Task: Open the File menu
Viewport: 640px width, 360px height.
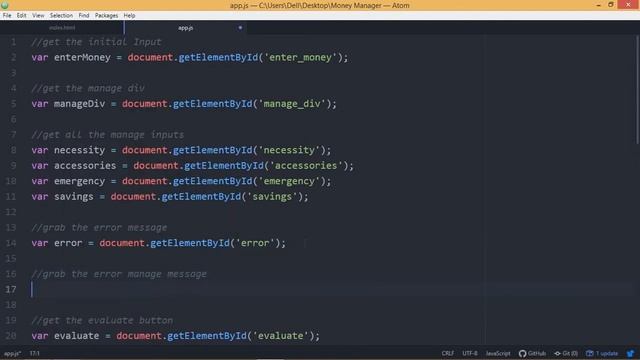Action: pos(7,16)
